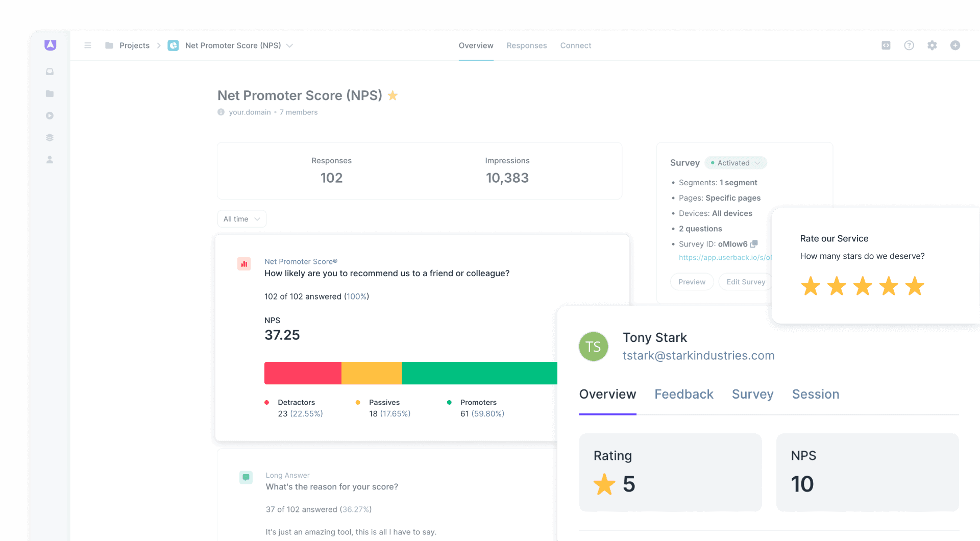980x541 pixels.
Task: Switch to the Responses tab
Action: [526, 45]
